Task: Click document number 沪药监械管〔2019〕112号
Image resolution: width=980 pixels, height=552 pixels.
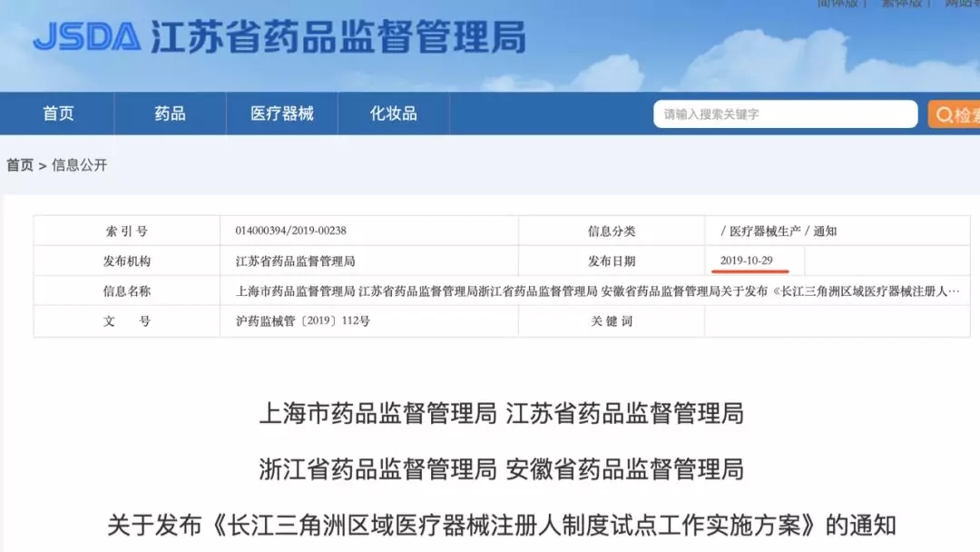Action: [302, 321]
